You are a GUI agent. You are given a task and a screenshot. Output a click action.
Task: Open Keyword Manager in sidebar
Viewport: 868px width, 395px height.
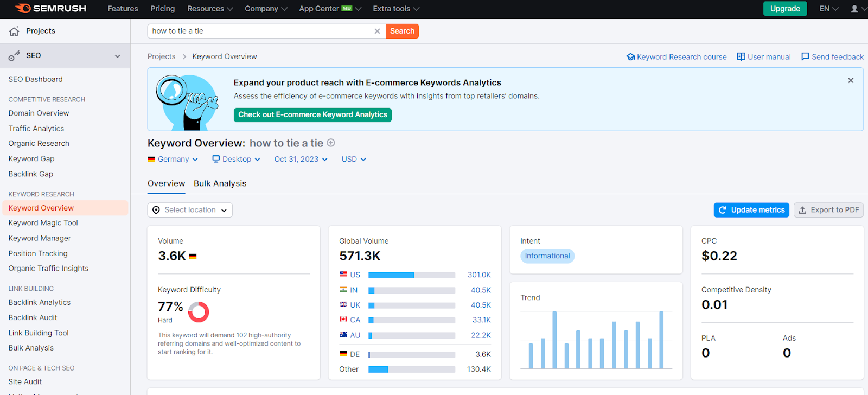40,238
